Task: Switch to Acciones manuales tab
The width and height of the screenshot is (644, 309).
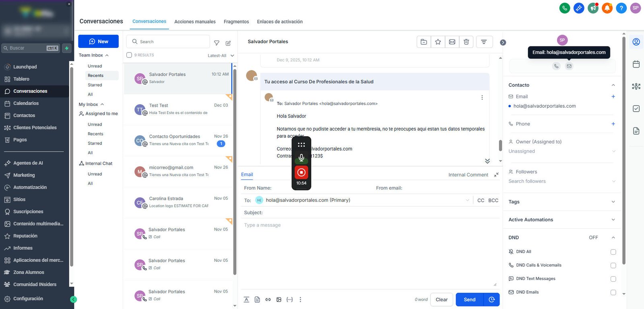Action: click(195, 22)
